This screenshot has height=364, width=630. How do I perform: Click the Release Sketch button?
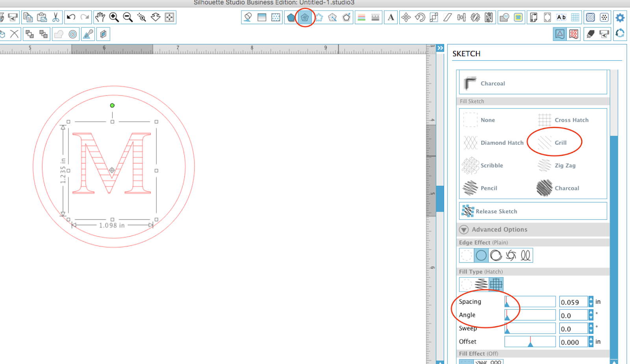click(533, 211)
